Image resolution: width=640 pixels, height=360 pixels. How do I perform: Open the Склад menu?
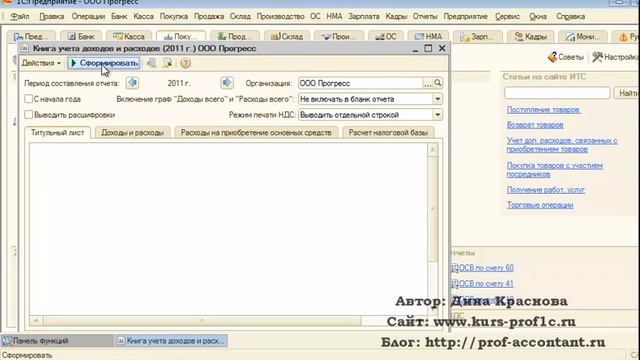coord(240,16)
